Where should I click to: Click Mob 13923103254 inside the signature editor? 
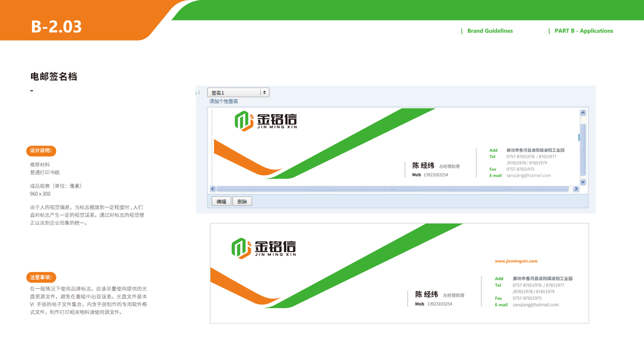pos(430,175)
